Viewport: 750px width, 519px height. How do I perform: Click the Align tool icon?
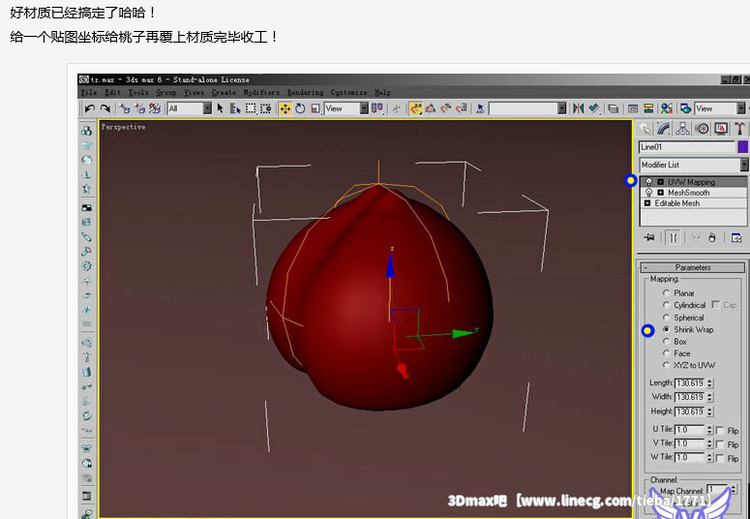(x=594, y=109)
